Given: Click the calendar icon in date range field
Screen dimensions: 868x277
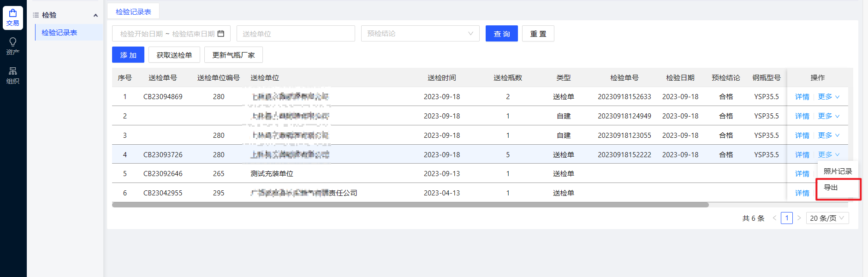Looking at the screenshot, I should coord(221,34).
